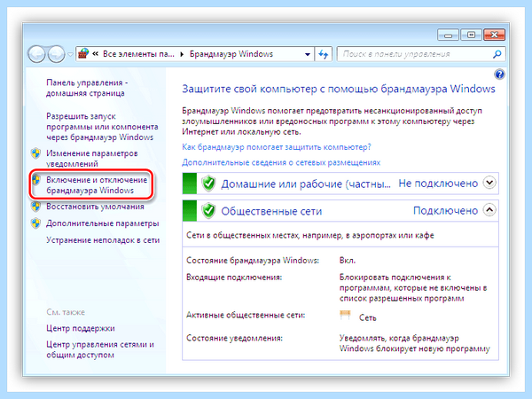Viewport: 532px width, 399px height.
Task: Select 'Брандмауэр Windows' breadcrumb
Action: (231, 54)
